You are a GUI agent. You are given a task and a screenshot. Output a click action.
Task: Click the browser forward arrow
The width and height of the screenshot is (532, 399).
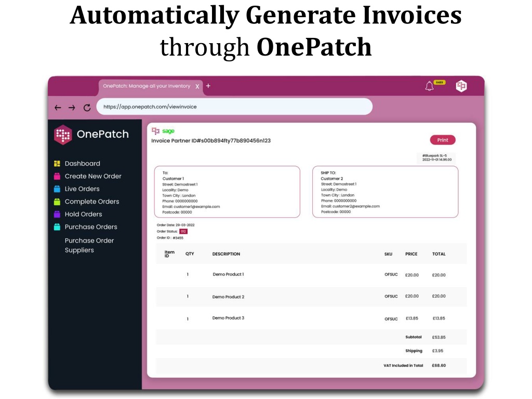72,108
